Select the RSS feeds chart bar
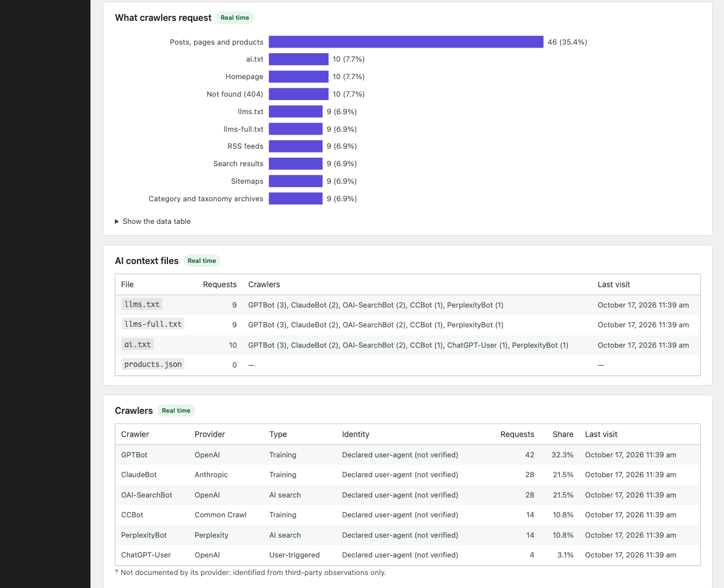 pos(296,146)
